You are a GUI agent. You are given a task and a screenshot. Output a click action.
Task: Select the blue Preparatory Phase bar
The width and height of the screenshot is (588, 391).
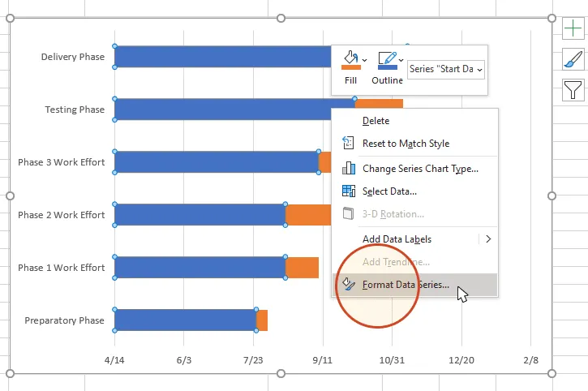point(185,320)
